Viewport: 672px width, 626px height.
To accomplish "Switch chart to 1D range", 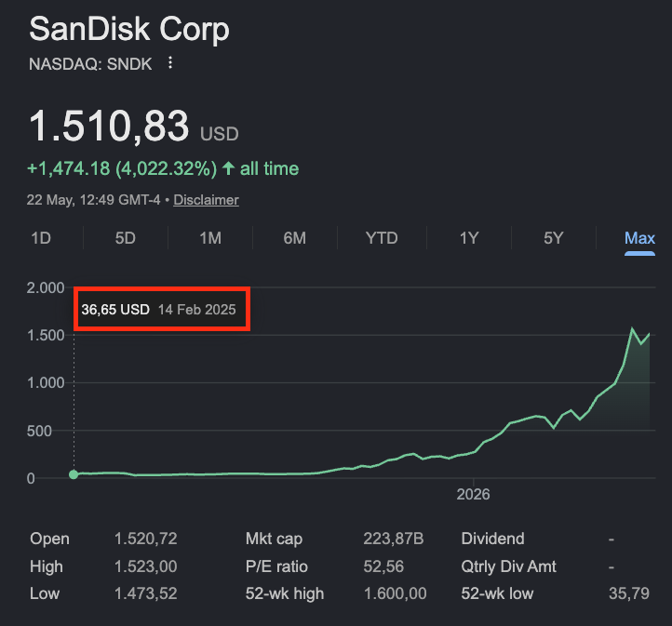I will (41, 238).
